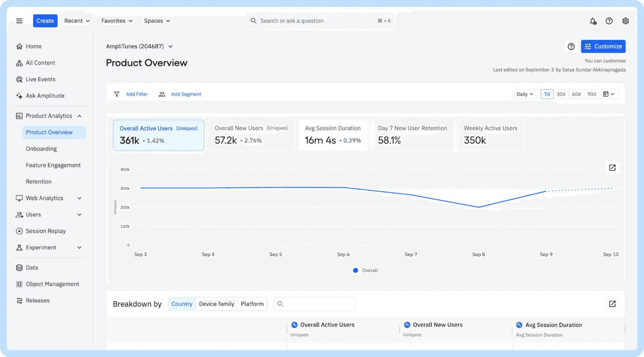Open the Daily granularity dropdown
This screenshot has width=644, height=357.
click(x=524, y=94)
